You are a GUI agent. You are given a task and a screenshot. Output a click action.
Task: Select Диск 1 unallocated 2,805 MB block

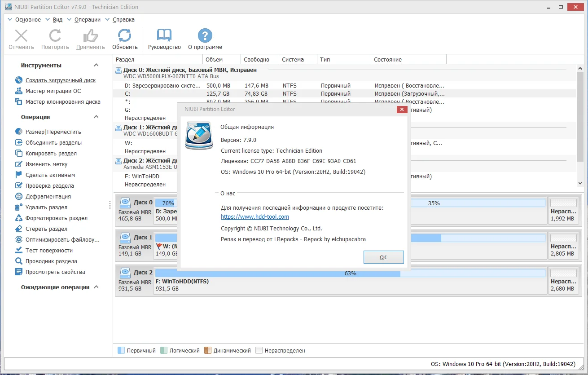[x=564, y=245]
